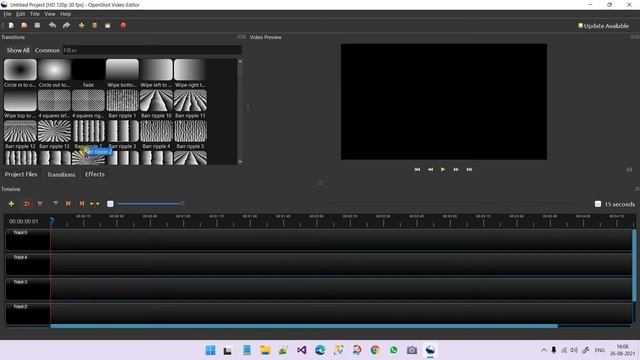Open the Title menu
640x360 pixels.
35,14
